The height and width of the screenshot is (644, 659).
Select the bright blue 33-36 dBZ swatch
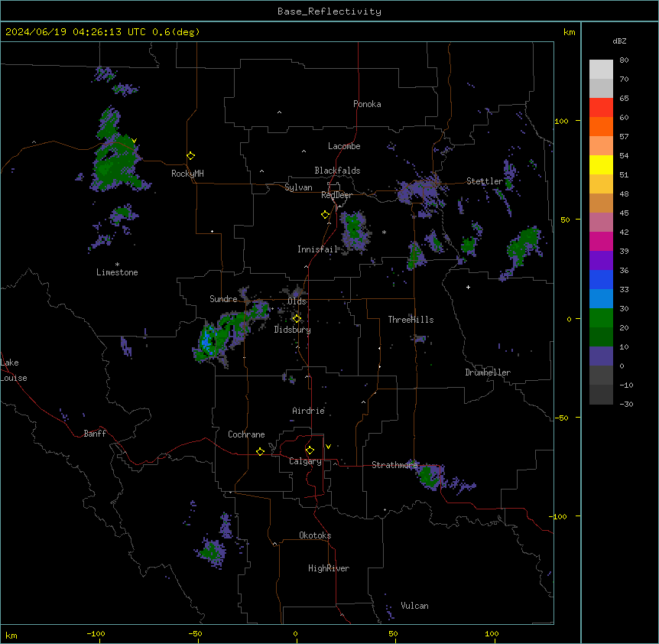coord(601,279)
